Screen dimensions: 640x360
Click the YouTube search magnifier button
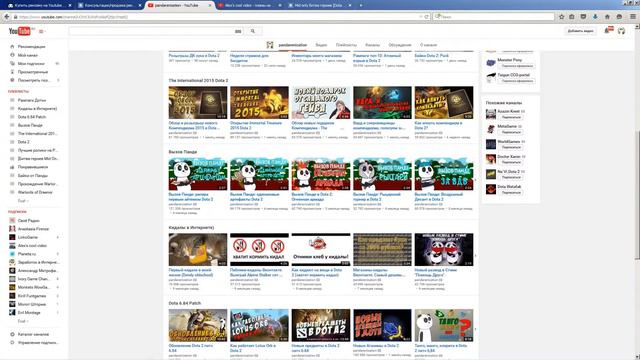[x=253, y=31]
